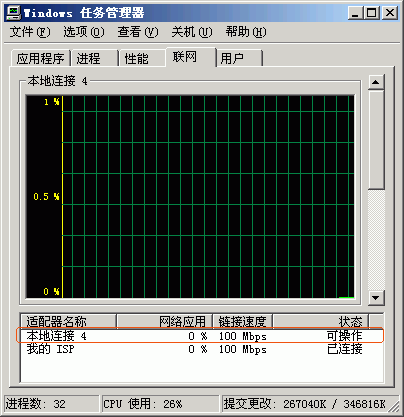404x417 pixels.
Task: Sort by 状态 column header
Action: point(321,322)
